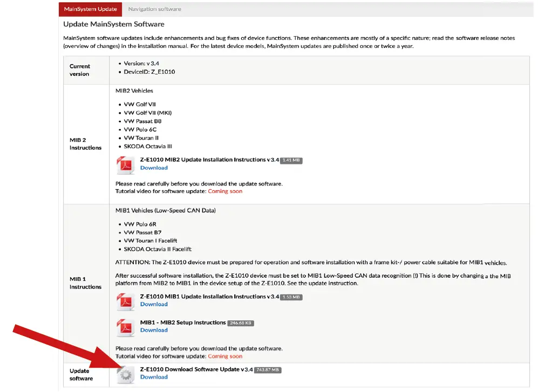Download the MIB1 Update Installation Instructions v3.4

154,304
